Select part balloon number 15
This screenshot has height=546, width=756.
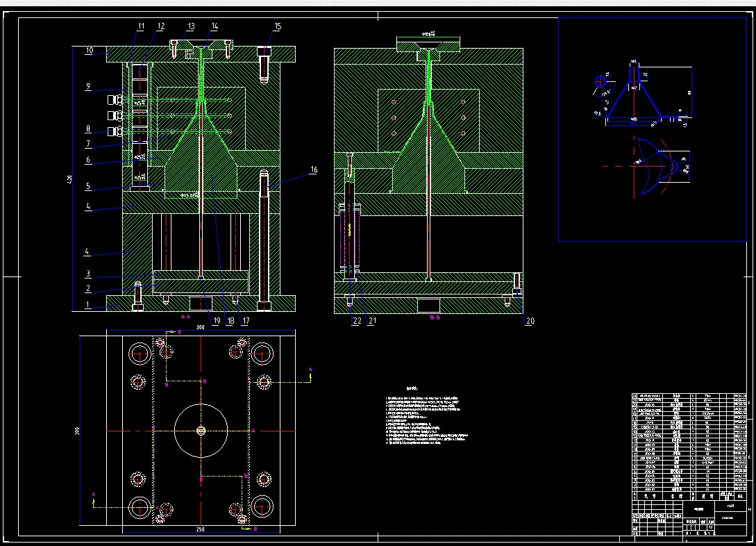point(278,26)
